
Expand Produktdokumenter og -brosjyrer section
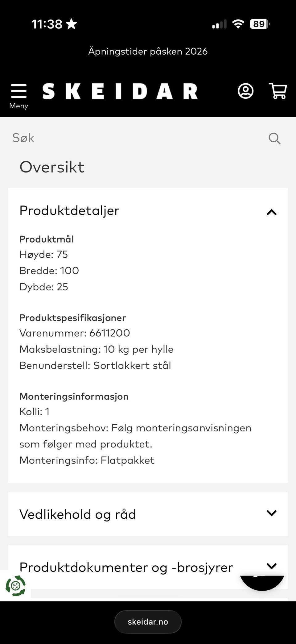(x=271, y=565)
